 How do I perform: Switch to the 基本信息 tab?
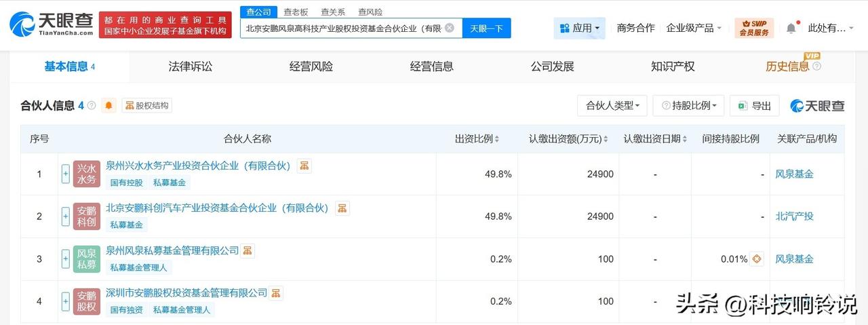[x=70, y=66]
